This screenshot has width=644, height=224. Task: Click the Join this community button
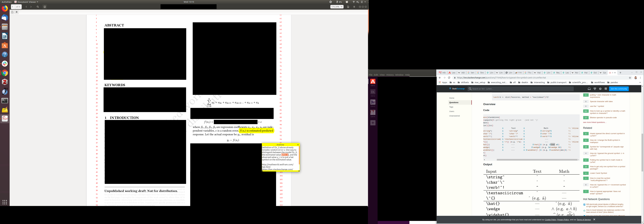(619, 89)
